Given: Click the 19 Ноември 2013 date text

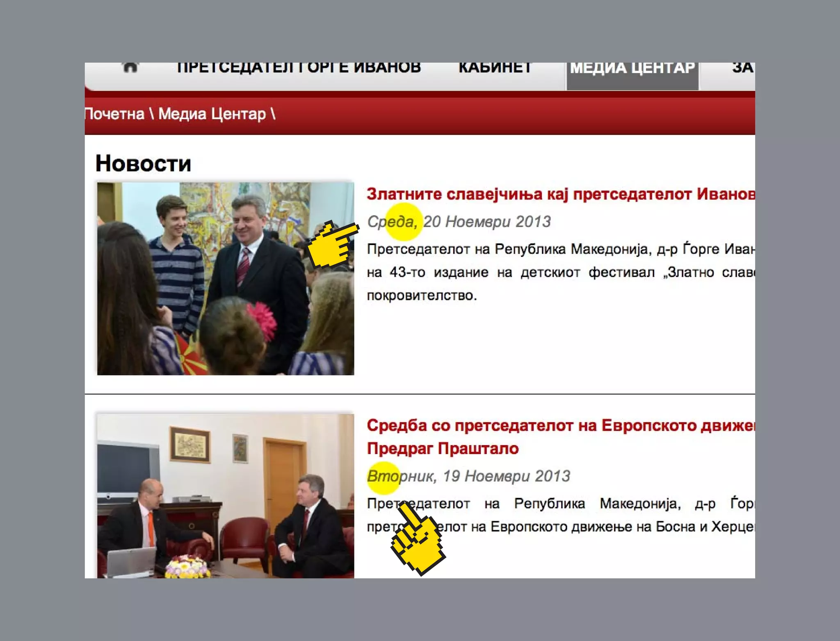Looking at the screenshot, I should [x=507, y=477].
